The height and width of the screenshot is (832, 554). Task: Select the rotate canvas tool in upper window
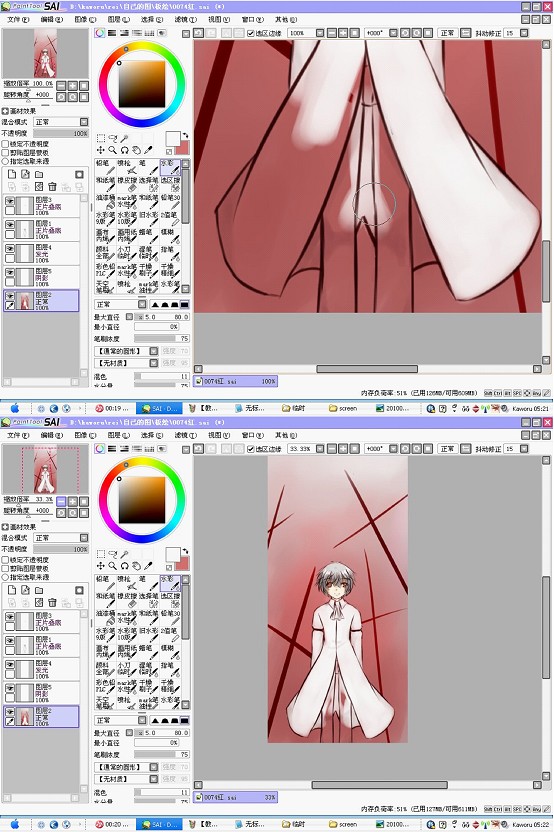(124, 150)
